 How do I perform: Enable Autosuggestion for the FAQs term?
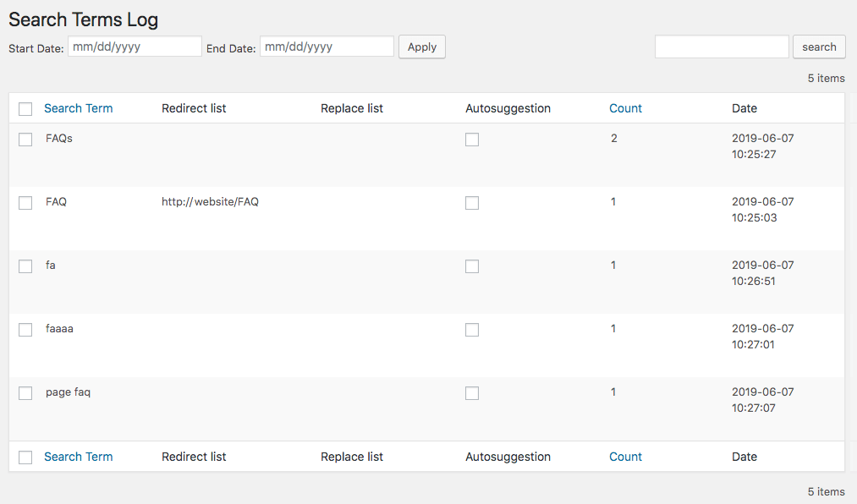point(472,140)
